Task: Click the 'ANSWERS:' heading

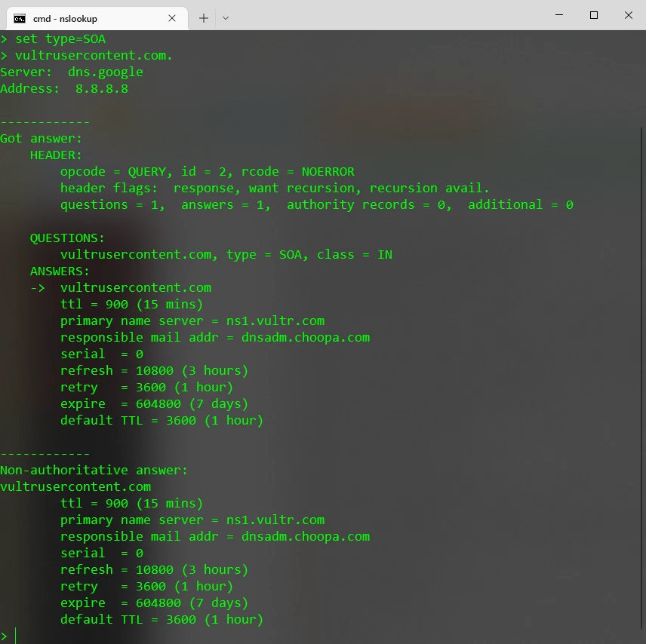Action: [x=60, y=271]
